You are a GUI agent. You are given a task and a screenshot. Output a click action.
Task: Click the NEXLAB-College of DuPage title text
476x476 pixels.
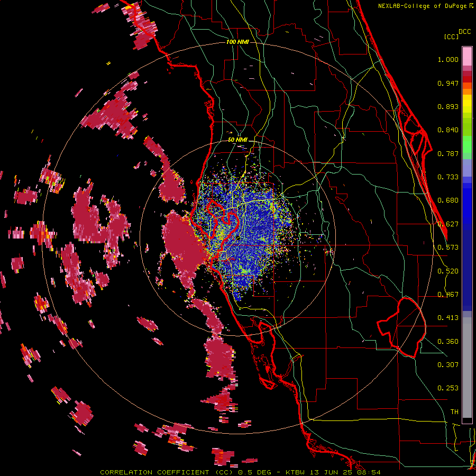(422, 6)
